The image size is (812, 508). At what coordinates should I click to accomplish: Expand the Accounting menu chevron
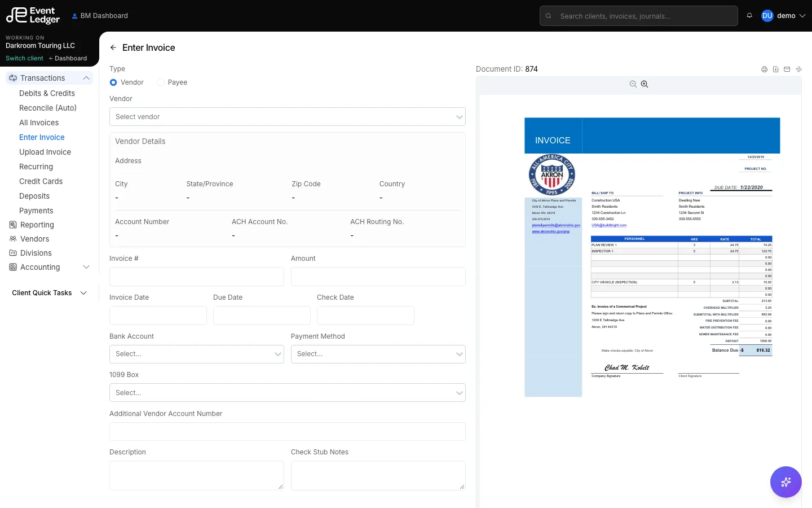tap(86, 267)
